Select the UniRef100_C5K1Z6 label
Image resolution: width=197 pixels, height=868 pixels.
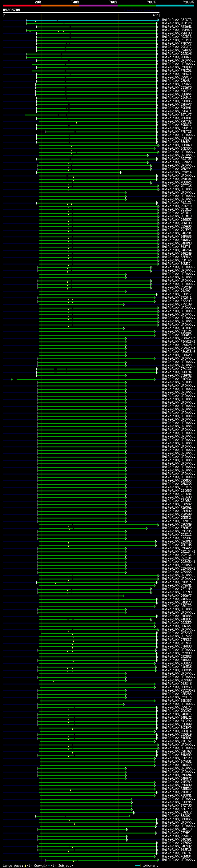(176, 332)
